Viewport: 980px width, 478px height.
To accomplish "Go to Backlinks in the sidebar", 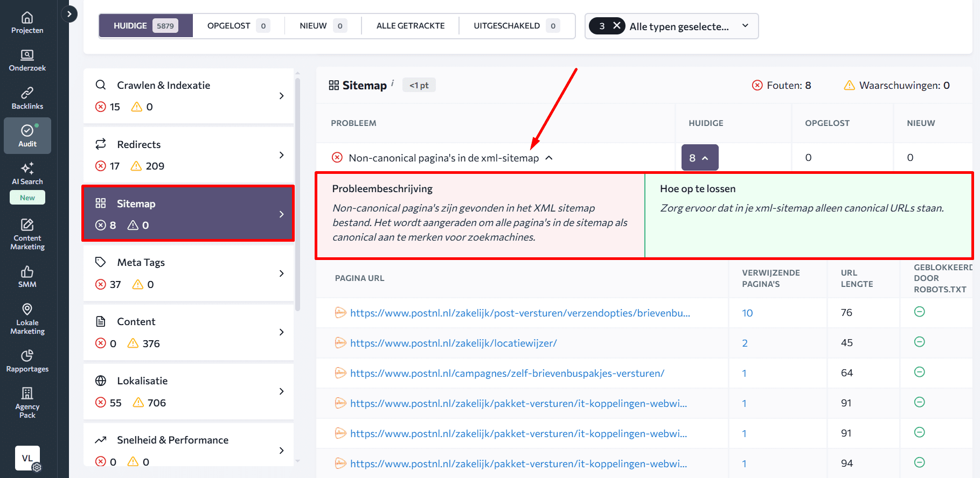I will tap(27, 98).
